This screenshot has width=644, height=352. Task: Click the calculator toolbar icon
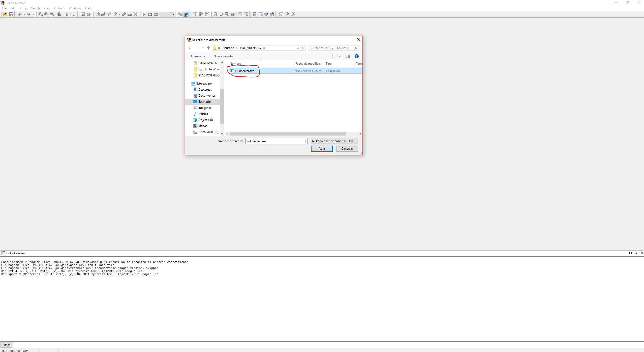click(255, 14)
